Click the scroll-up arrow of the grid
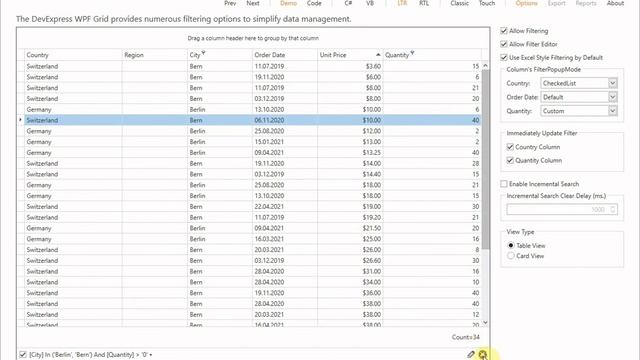Viewport: 640px width, 360px height. [485, 66]
